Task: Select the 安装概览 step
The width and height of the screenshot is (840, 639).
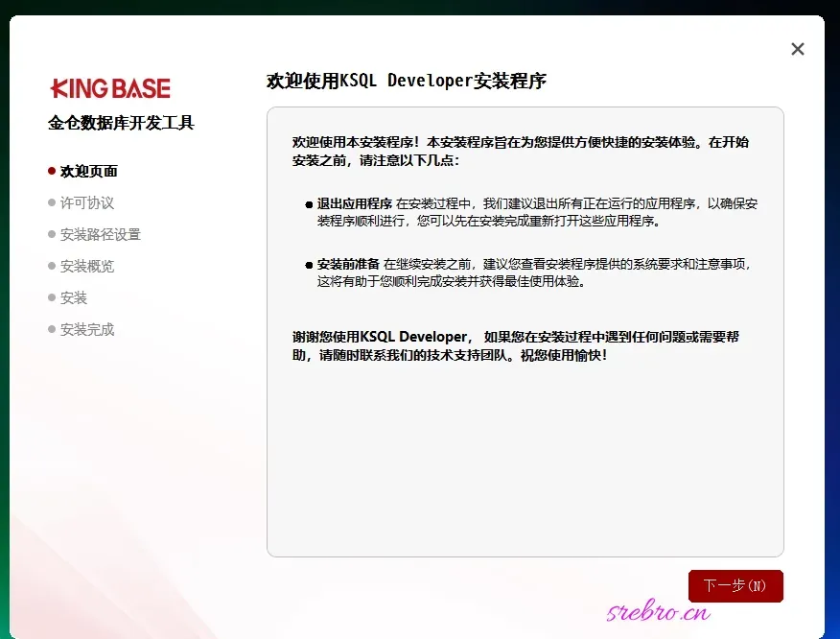Action: pos(87,266)
